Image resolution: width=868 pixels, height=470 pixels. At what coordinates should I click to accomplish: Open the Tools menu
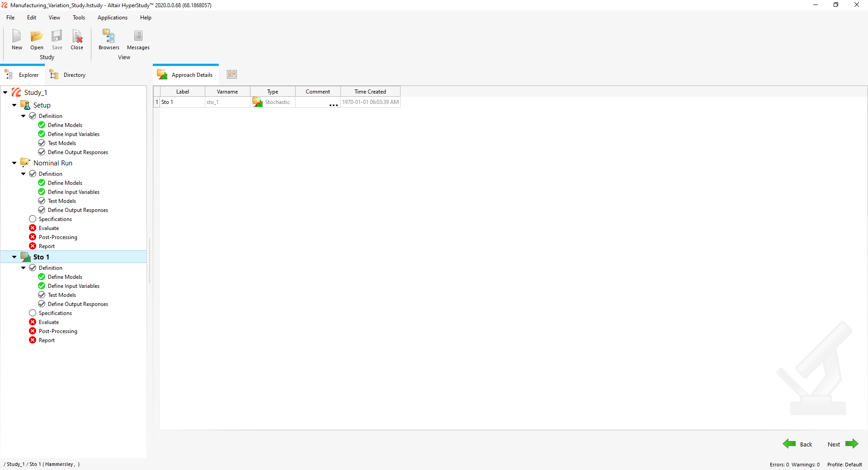pos(79,18)
